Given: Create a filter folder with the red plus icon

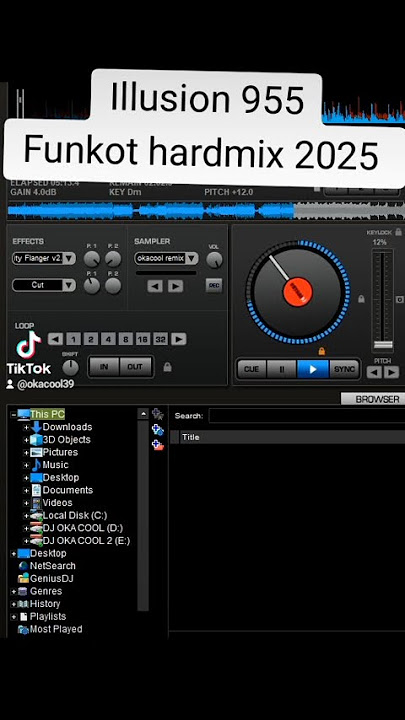Looking at the screenshot, I should click(x=158, y=445).
